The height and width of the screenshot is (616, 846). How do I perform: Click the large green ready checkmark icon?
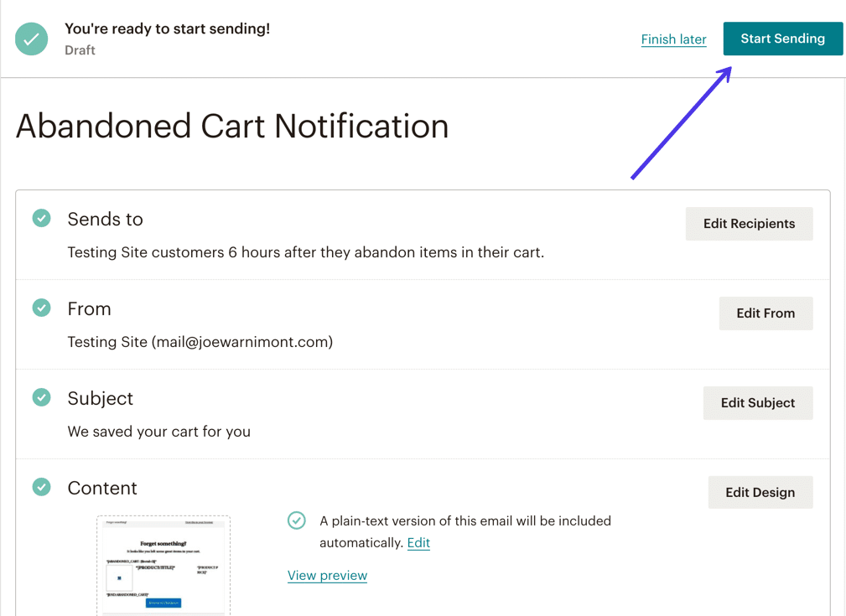32,39
